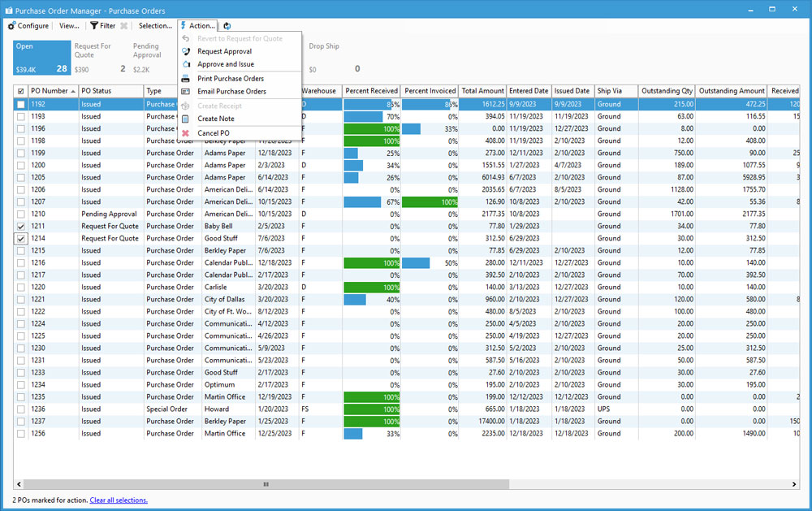
Task: Click the red X Cancel PO icon
Action: pos(186,133)
